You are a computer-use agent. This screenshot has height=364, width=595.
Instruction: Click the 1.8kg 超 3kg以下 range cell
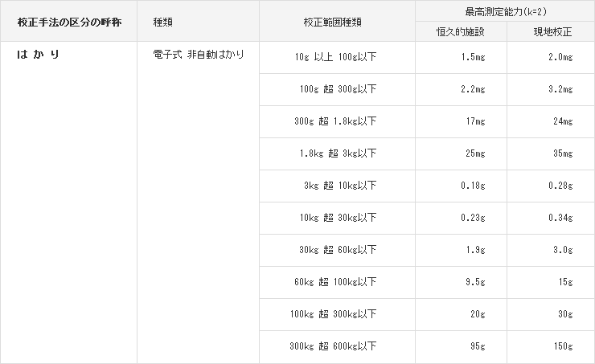pos(337,153)
